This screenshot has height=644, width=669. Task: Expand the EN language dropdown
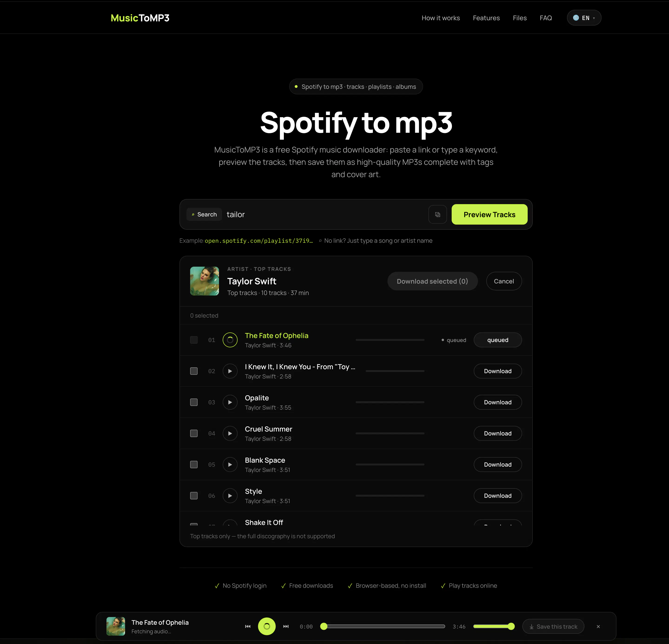tap(584, 18)
